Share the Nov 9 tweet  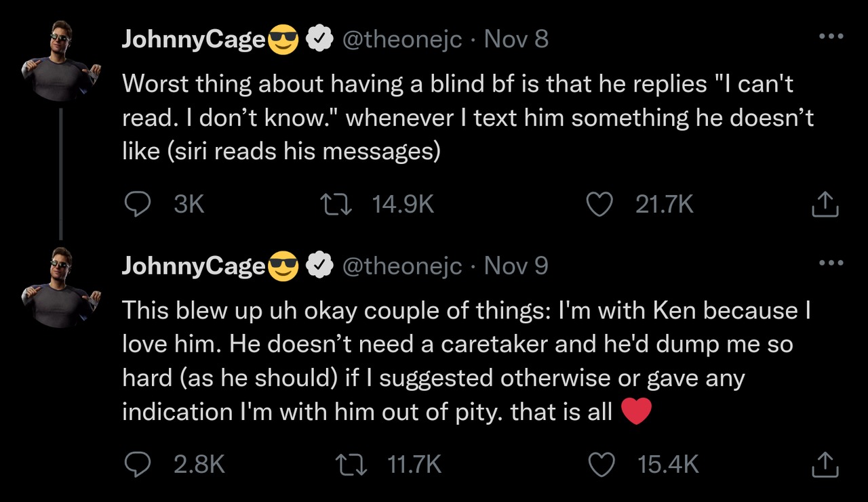point(825,465)
